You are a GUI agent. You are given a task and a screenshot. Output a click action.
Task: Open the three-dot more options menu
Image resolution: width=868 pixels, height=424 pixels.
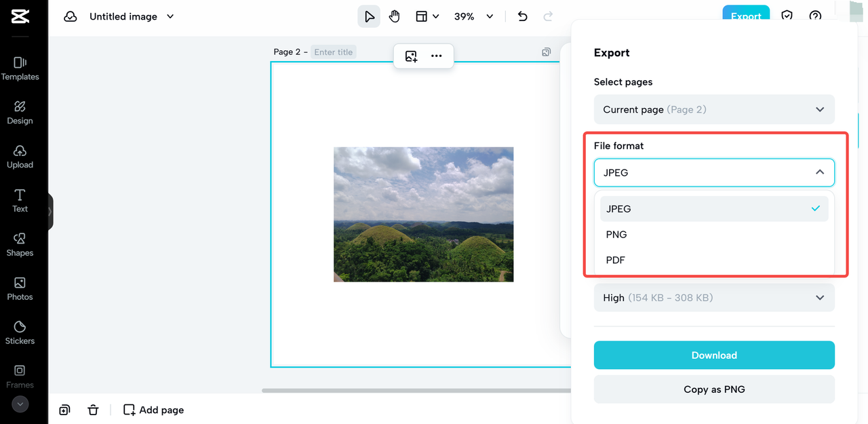437,56
